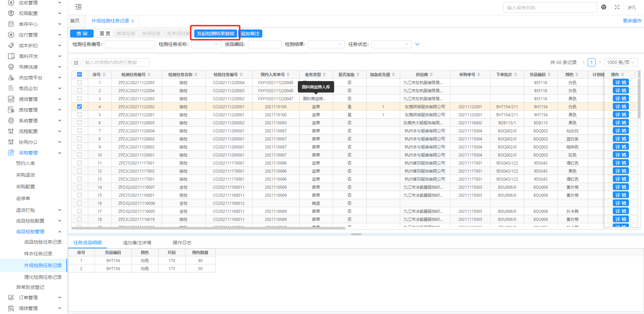Click the 吊牌洗唛 printer icon
Viewport: 644px width, 314px height.
[x=11, y=67]
